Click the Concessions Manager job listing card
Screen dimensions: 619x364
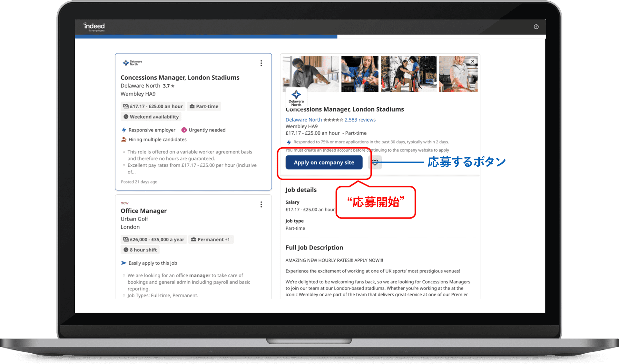point(194,121)
